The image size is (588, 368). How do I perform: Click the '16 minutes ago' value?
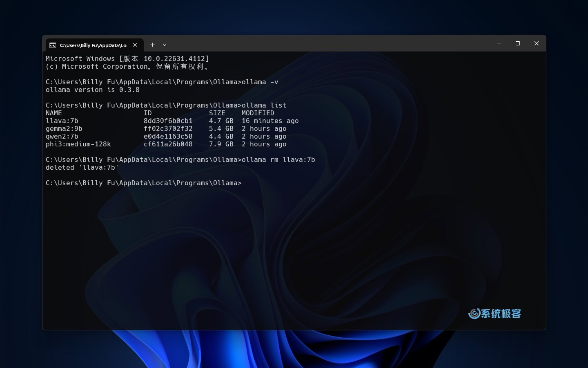(x=270, y=121)
